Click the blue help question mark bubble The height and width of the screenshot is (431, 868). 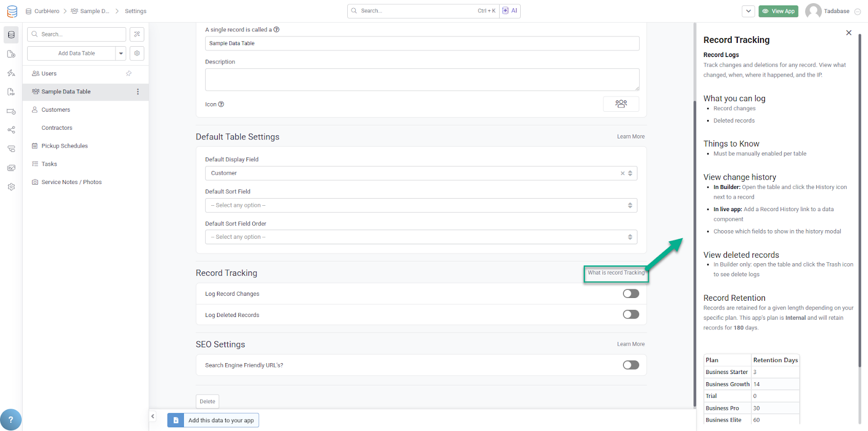[11, 420]
